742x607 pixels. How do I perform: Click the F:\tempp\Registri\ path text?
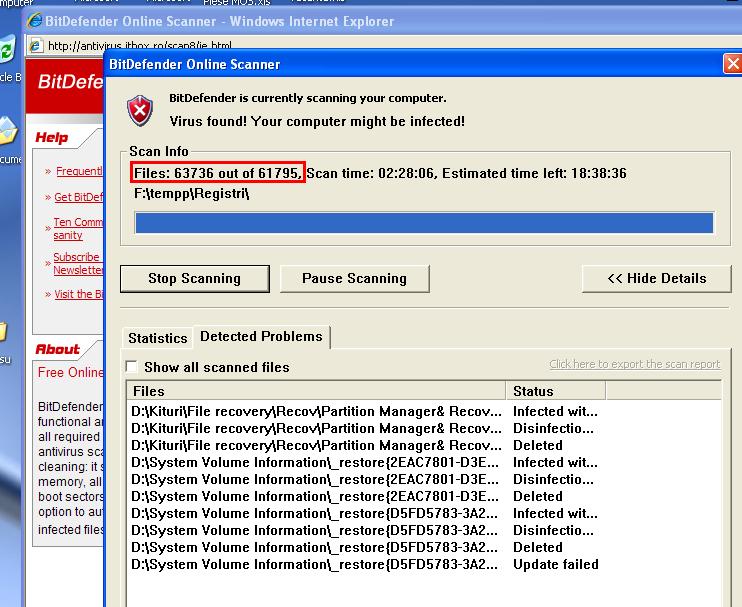191,194
